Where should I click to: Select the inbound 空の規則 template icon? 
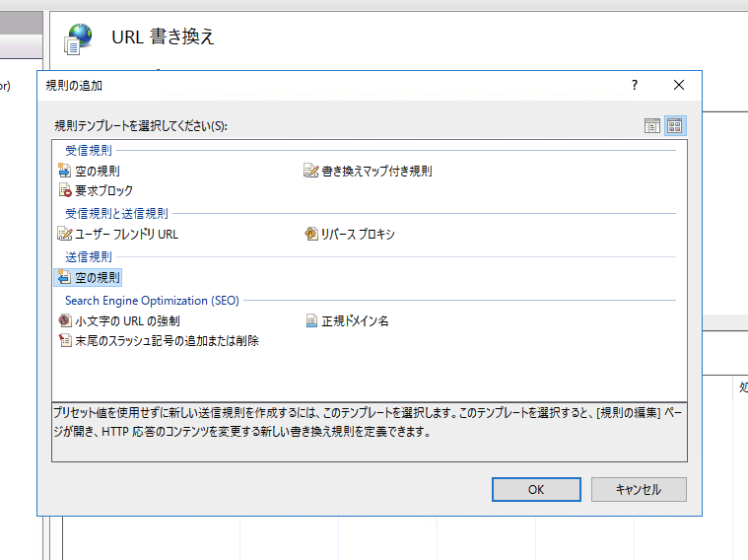64,170
